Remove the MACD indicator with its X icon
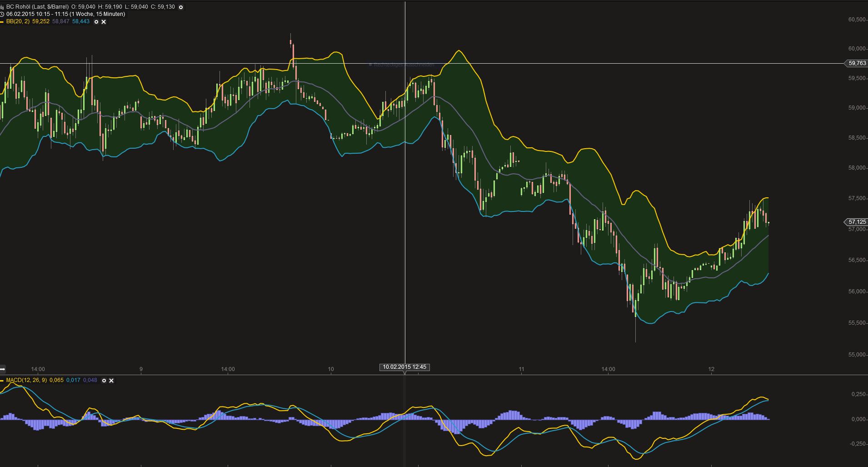Image resolution: width=868 pixels, height=467 pixels. tap(112, 381)
